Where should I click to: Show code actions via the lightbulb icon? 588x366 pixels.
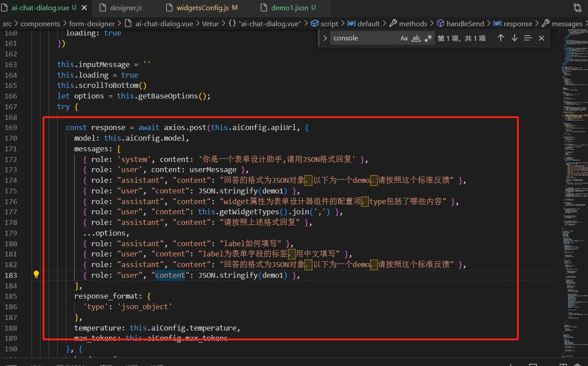click(36, 275)
